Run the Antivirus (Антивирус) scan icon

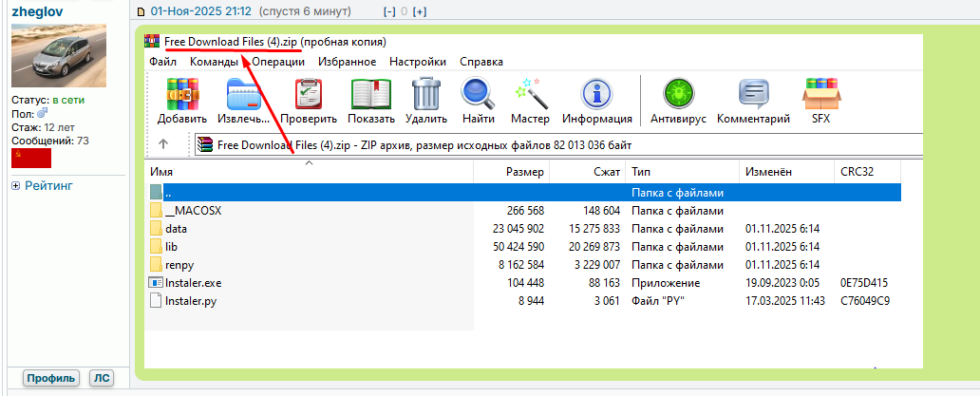(x=679, y=95)
